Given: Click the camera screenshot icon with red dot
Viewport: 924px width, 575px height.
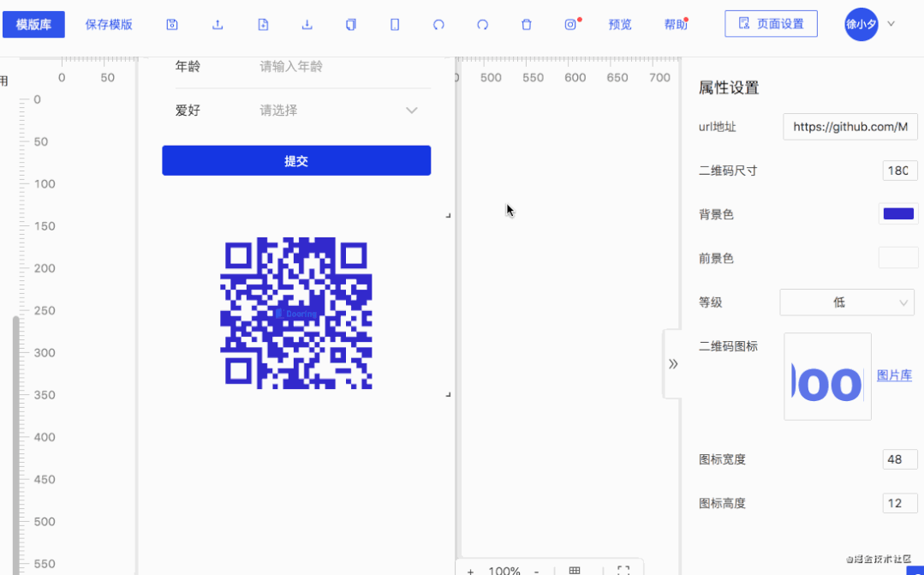Looking at the screenshot, I should (x=570, y=24).
